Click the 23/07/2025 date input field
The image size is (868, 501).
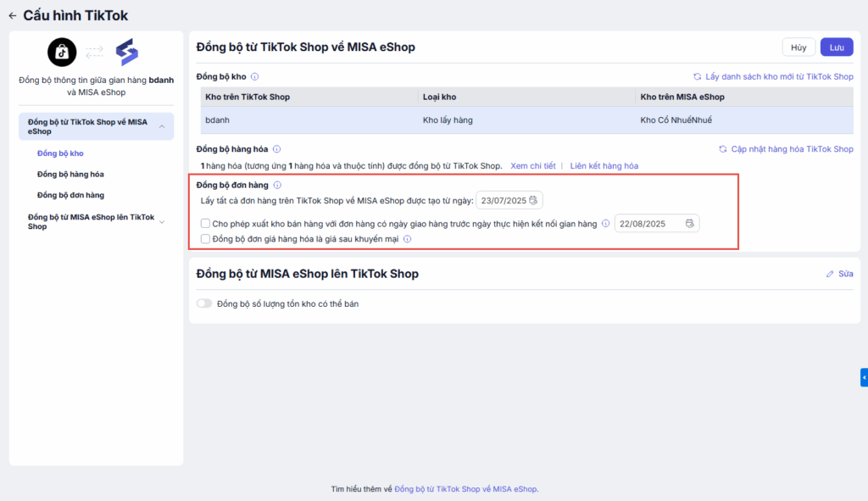click(x=509, y=200)
